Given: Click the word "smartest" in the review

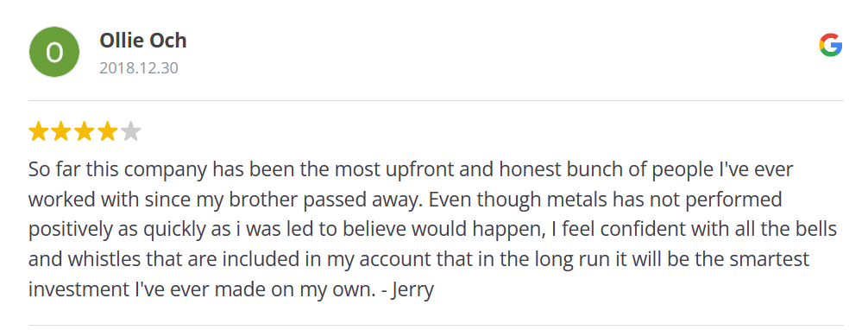Looking at the screenshot, I should pos(771,260).
